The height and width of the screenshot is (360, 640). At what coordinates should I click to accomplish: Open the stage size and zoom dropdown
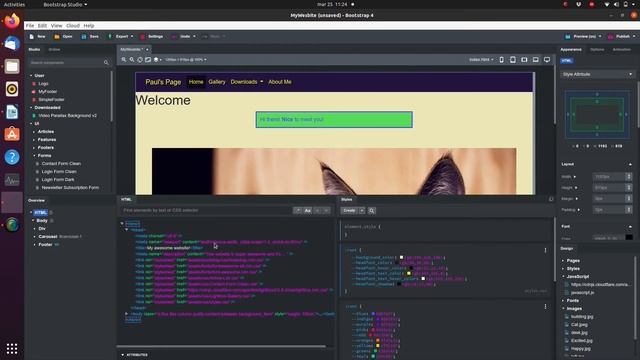[x=186, y=60]
